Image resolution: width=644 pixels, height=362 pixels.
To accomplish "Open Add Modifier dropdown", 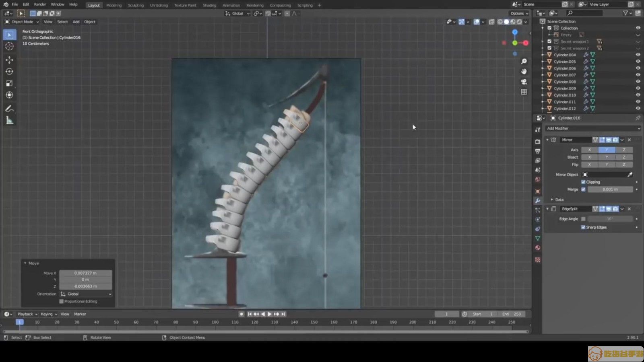I will (592, 128).
